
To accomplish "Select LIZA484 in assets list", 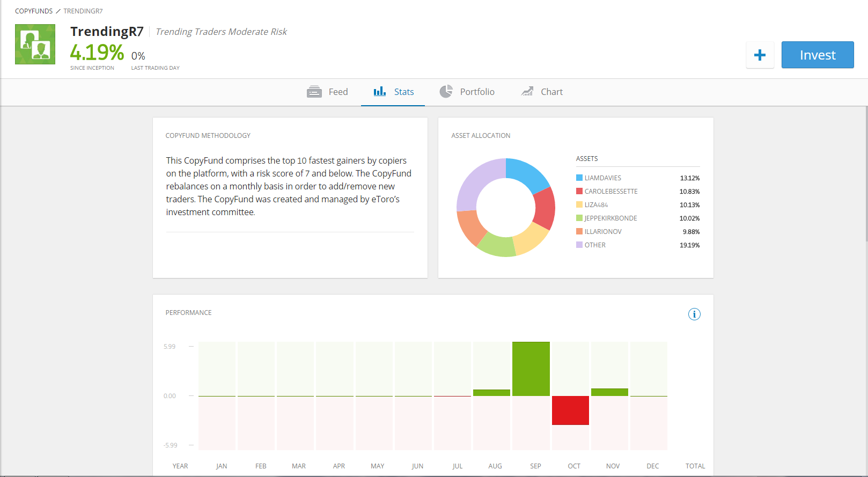I will pos(596,205).
